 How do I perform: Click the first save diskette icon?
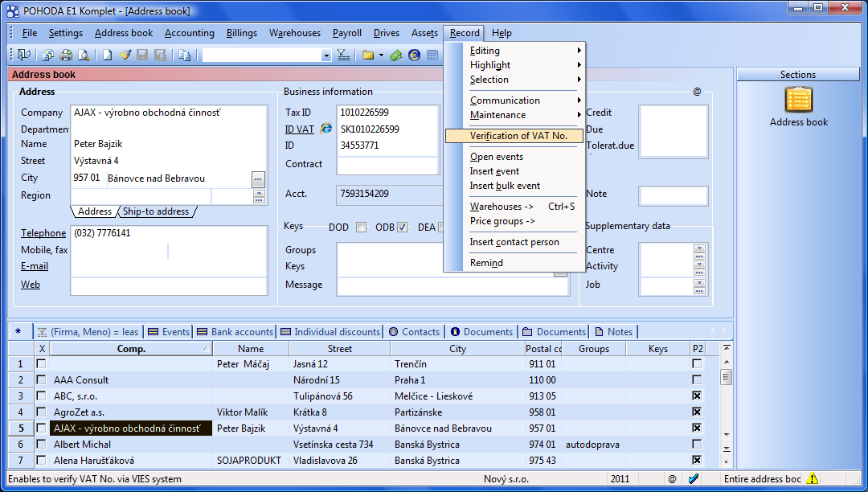pyautogui.click(x=142, y=55)
